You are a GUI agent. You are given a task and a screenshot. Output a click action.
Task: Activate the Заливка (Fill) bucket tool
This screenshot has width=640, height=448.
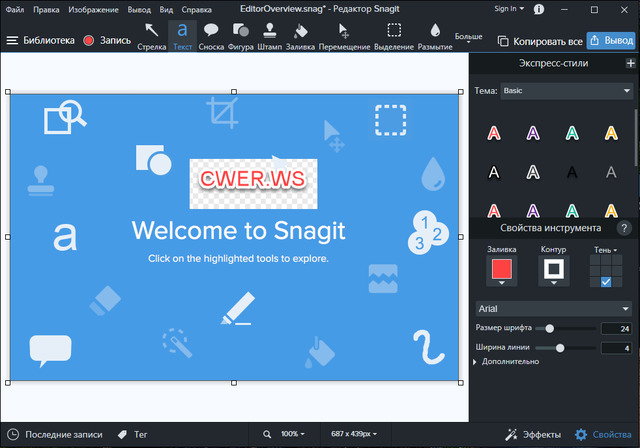(x=300, y=35)
